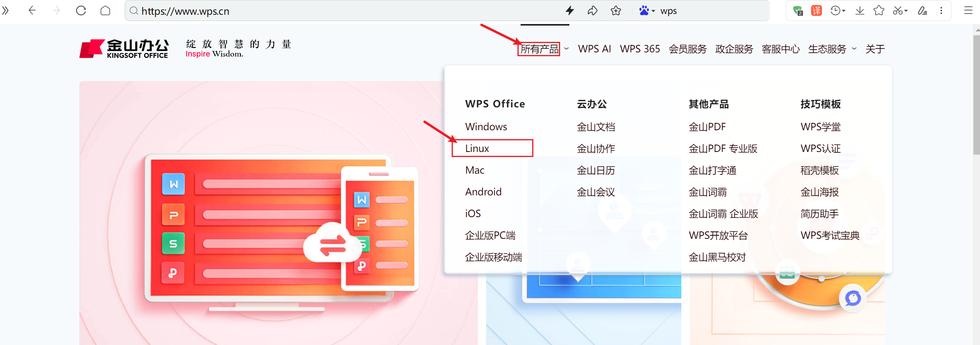Click the pen annotate icon

pyautogui.click(x=923, y=10)
